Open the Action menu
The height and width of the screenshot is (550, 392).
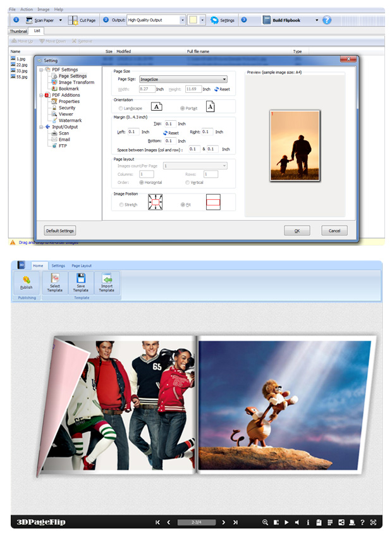27,9
